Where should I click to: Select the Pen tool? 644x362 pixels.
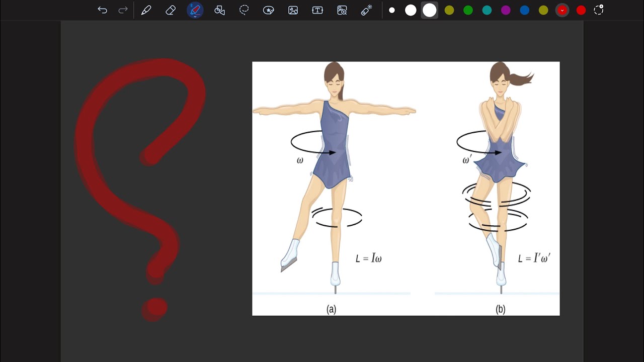[x=146, y=10]
